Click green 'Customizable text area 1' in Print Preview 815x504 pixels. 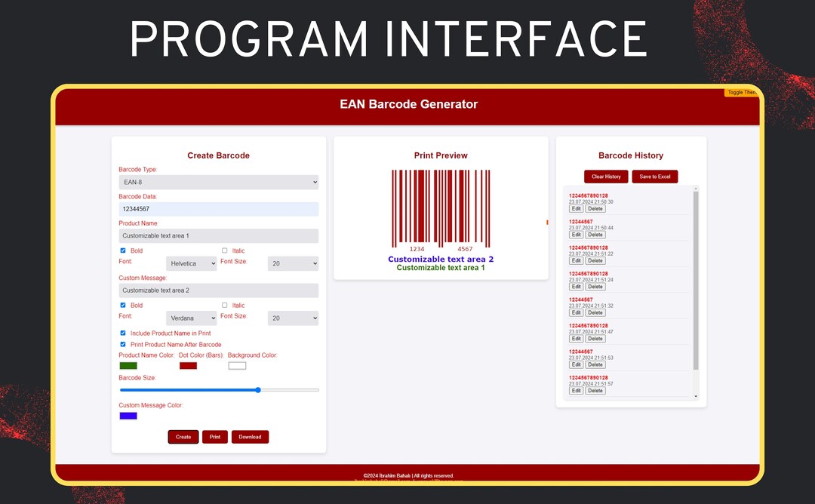coord(441,268)
